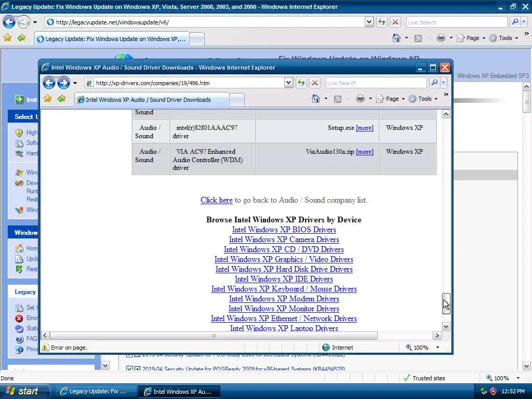Open address dropdown in Legacy Update window
Image resolution: width=532 pixels, height=399 pixels.
369,22
